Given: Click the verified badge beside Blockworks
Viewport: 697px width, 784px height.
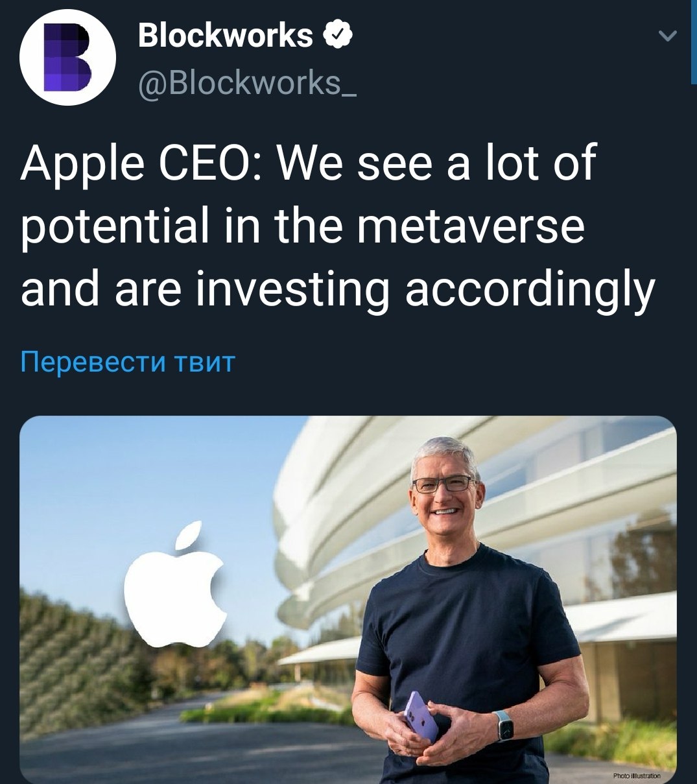Looking at the screenshot, I should point(338,35).
